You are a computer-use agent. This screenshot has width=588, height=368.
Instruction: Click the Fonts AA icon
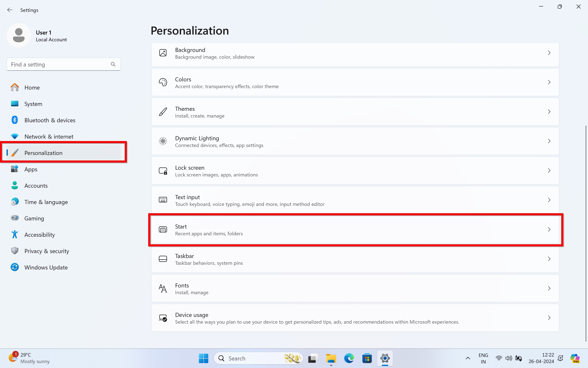coord(163,289)
